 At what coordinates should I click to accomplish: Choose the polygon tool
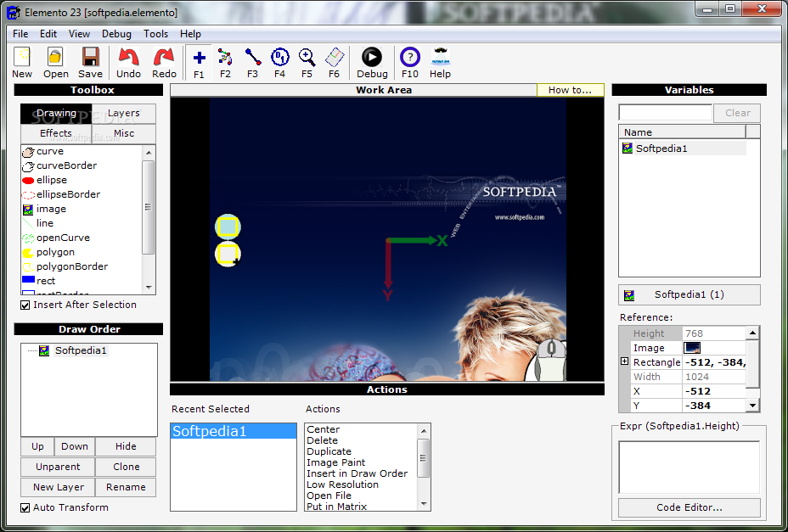tap(48, 252)
